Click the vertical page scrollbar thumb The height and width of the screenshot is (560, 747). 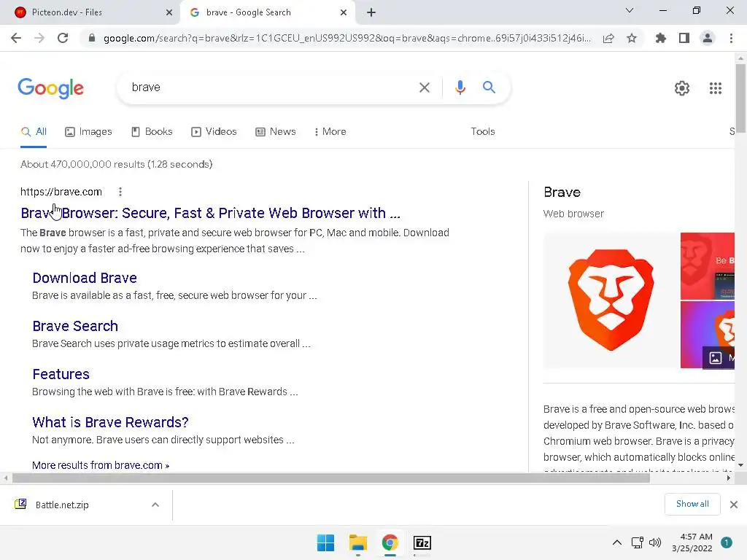[740, 98]
